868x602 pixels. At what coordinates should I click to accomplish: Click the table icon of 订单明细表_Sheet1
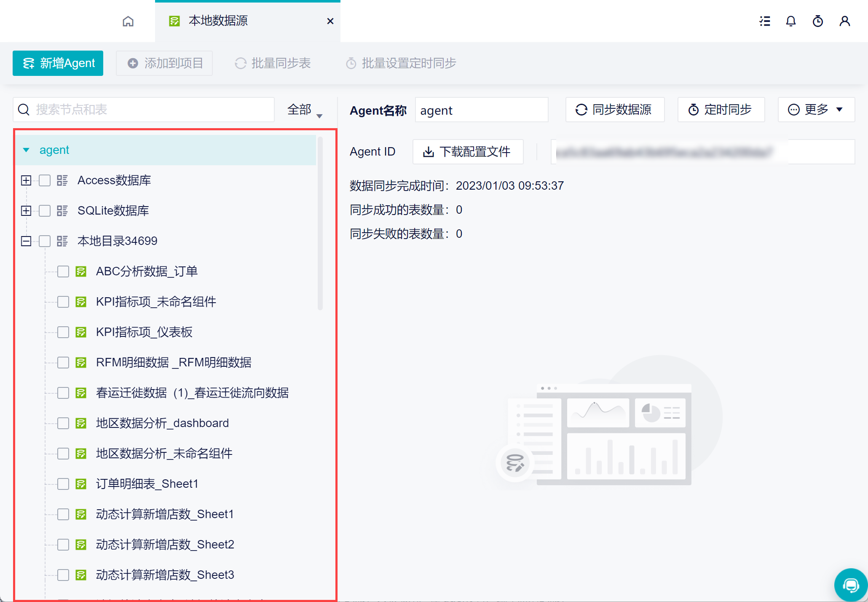[x=81, y=484]
